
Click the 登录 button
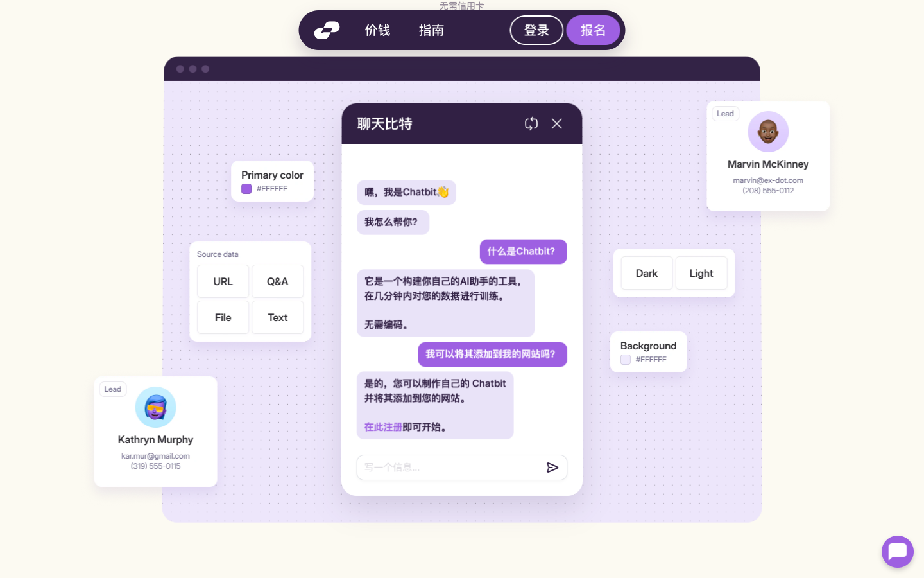536,30
